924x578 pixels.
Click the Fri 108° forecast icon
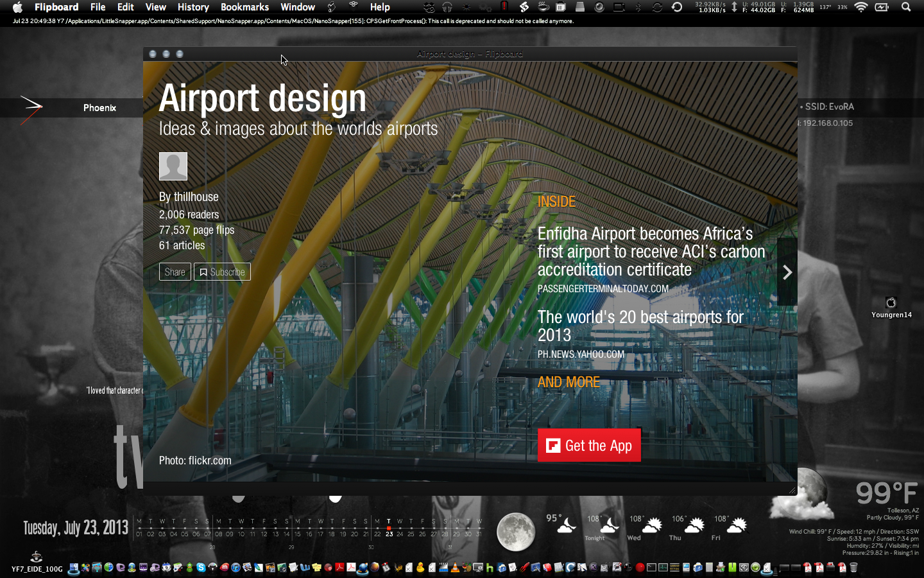pos(737,526)
